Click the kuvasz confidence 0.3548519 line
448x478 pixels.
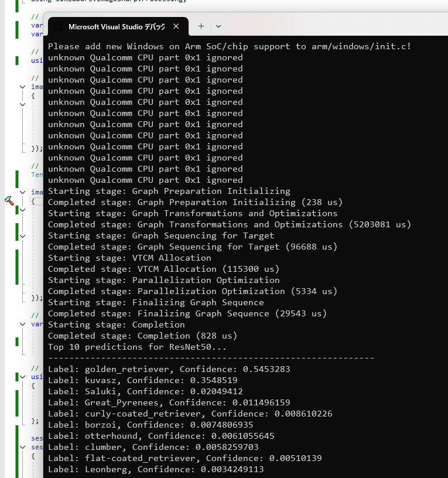click(x=143, y=380)
